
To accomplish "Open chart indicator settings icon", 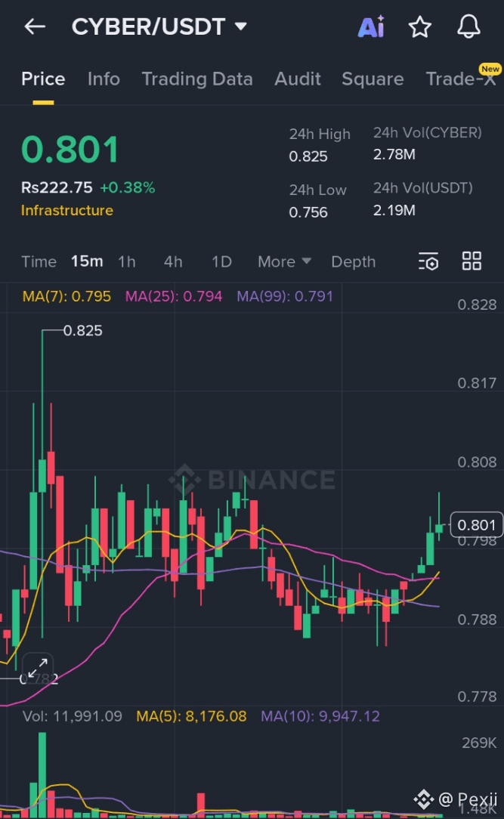I will coord(428,261).
